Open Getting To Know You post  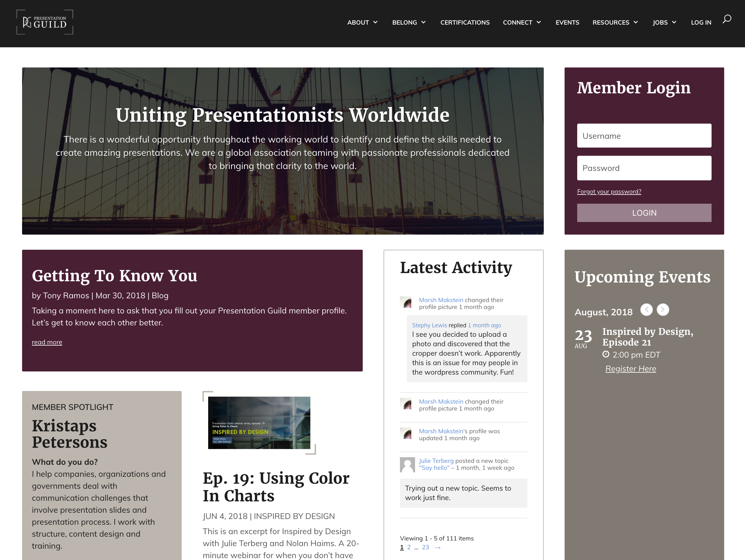click(x=114, y=276)
